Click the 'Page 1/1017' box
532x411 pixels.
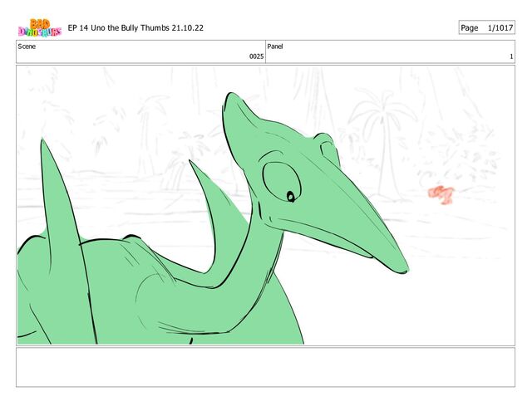tap(486, 27)
